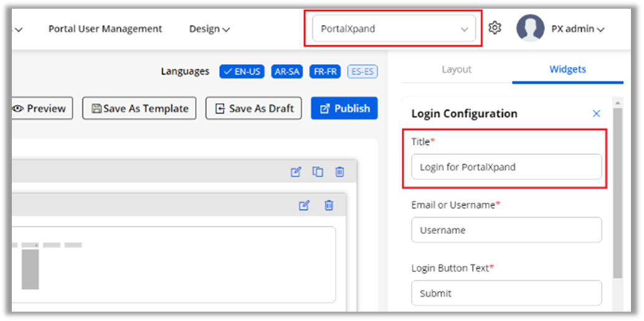This screenshot has width=644, height=321.
Task: Enable the ES-ES language chip
Action: [x=362, y=72]
